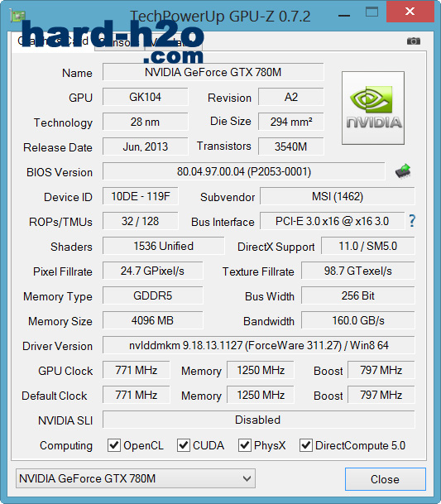This screenshot has width=441, height=504.
Task: Click the Default Clock field 771 MHz
Action: (x=137, y=395)
